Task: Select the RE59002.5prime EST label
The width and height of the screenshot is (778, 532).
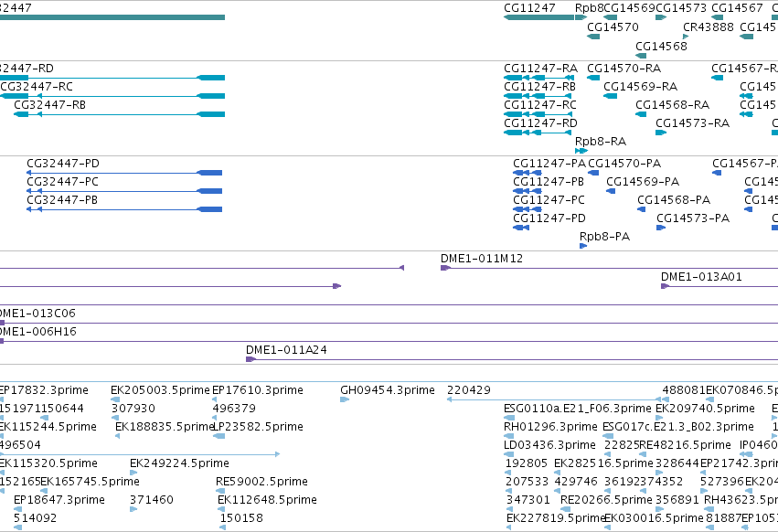Action: tap(262, 482)
